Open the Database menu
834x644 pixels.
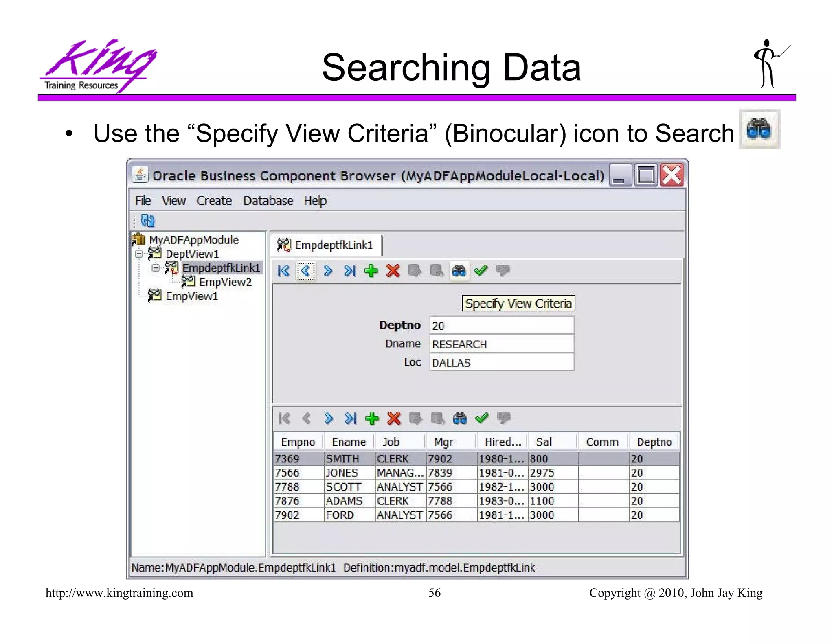click(x=268, y=201)
